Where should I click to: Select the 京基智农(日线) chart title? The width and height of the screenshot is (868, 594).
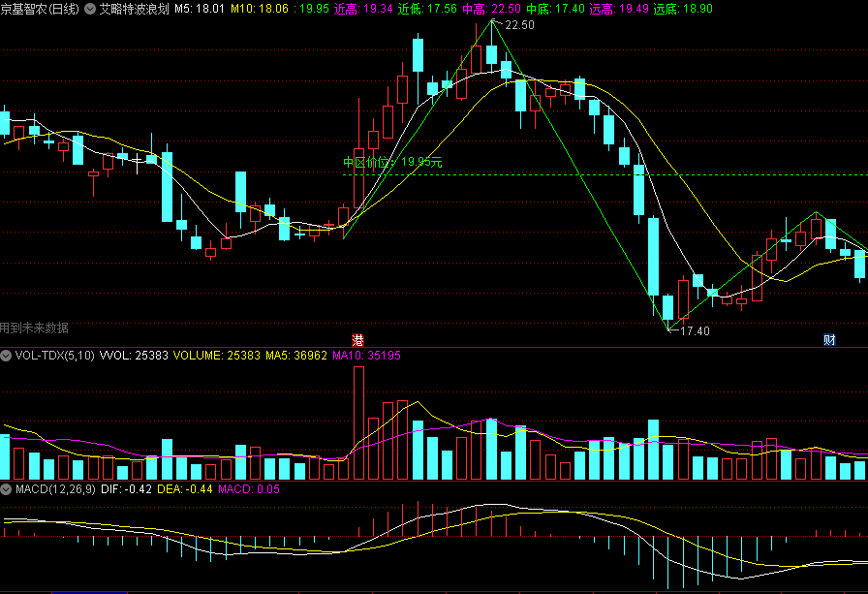tap(40, 9)
